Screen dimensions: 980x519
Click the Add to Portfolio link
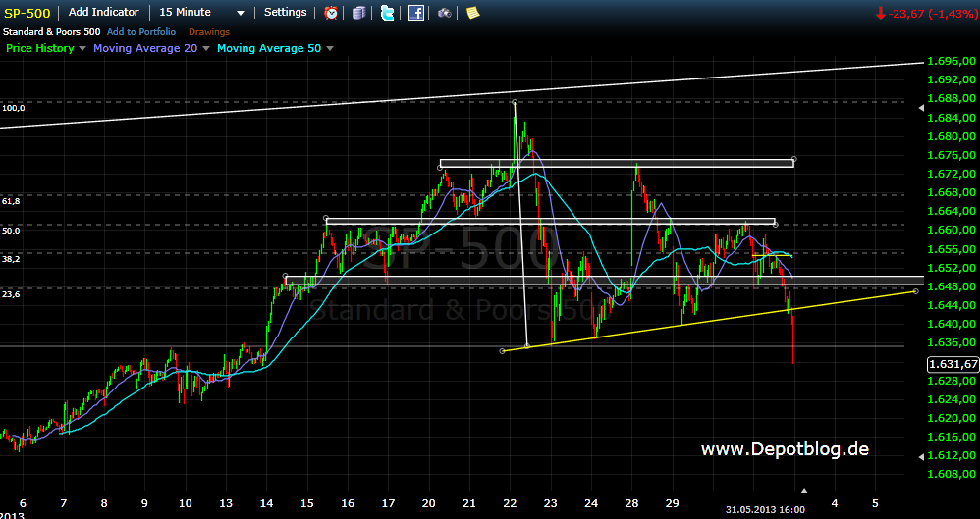(x=141, y=31)
